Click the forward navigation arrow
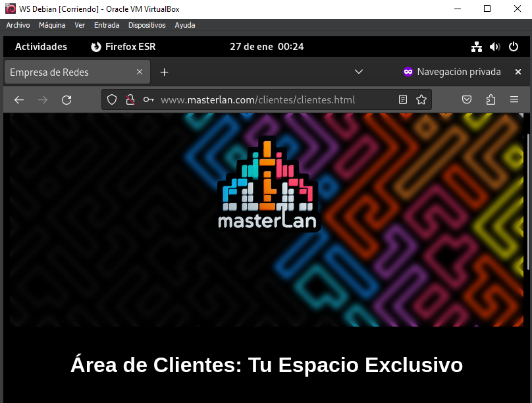Screen dimensions: 532x403 [43, 99]
